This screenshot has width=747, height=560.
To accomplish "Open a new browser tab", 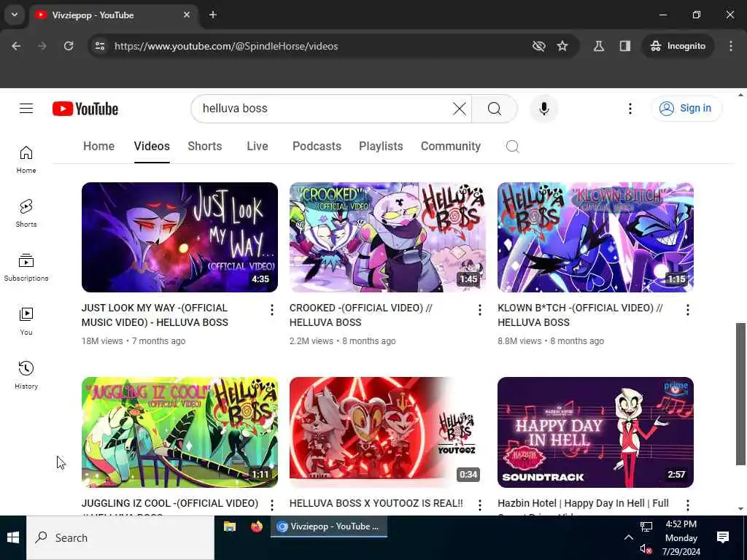I will (213, 15).
